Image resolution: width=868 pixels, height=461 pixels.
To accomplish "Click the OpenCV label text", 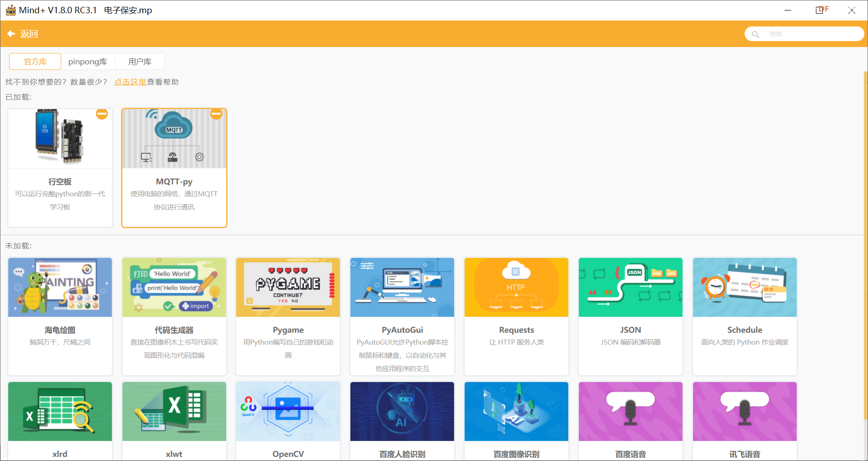I will click(x=288, y=454).
